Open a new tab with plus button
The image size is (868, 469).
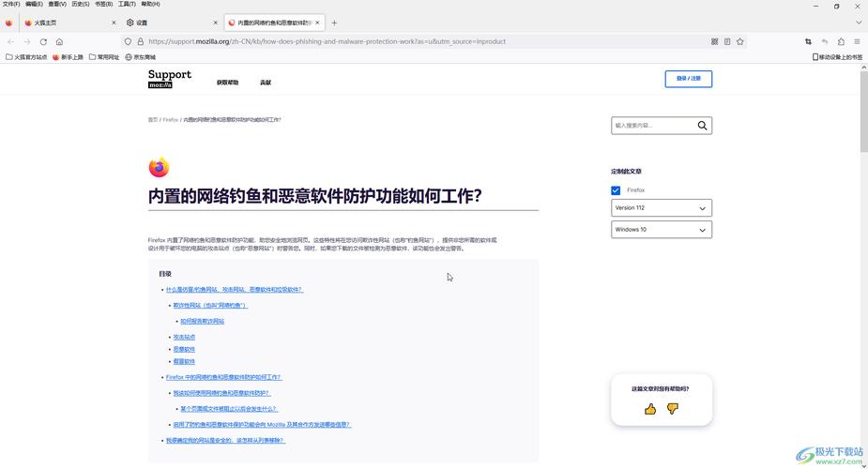pos(334,23)
